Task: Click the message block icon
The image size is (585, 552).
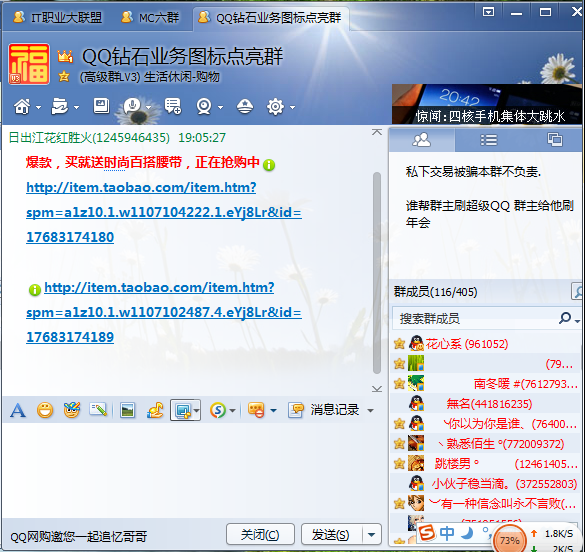Action: (256, 410)
